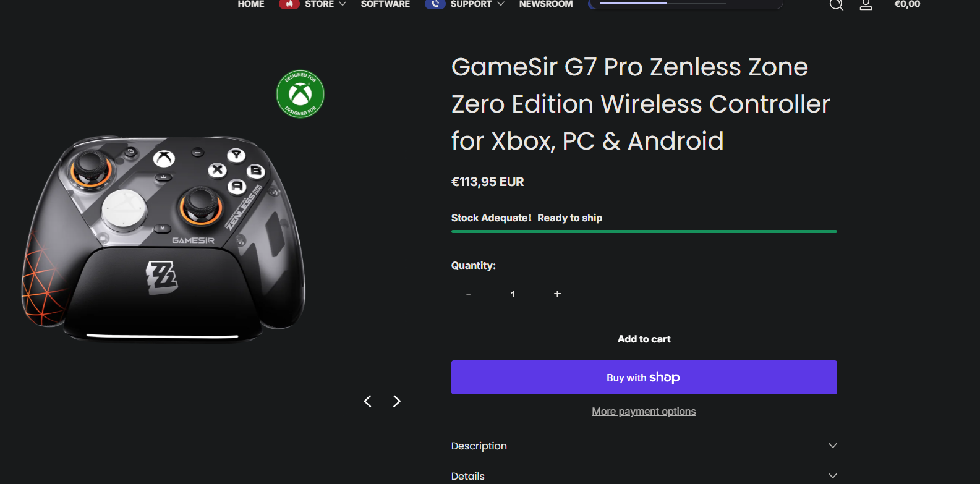Click the quantity number field
980x484 pixels.
pyautogui.click(x=513, y=294)
